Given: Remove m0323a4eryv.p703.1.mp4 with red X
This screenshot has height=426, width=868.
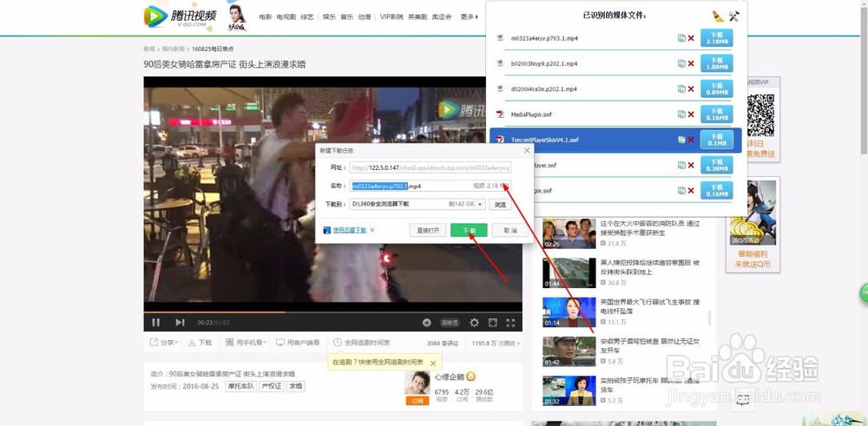Looking at the screenshot, I should point(691,38).
